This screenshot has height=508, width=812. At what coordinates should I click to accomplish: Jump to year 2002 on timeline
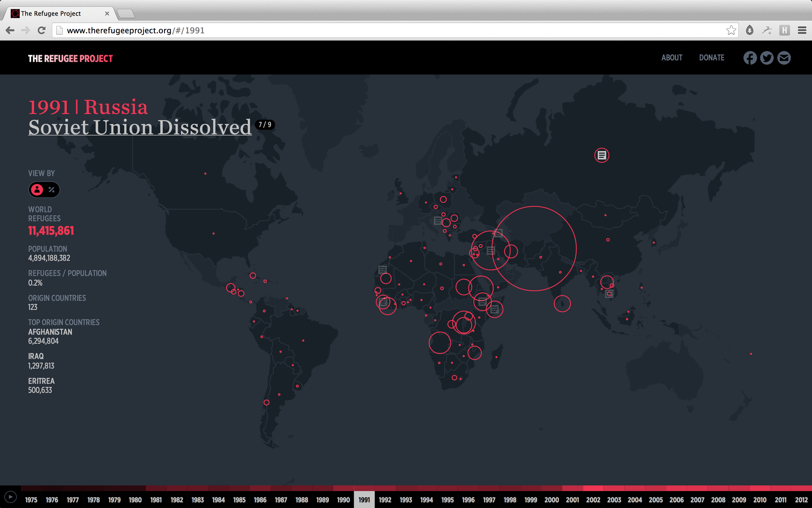click(x=593, y=500)
